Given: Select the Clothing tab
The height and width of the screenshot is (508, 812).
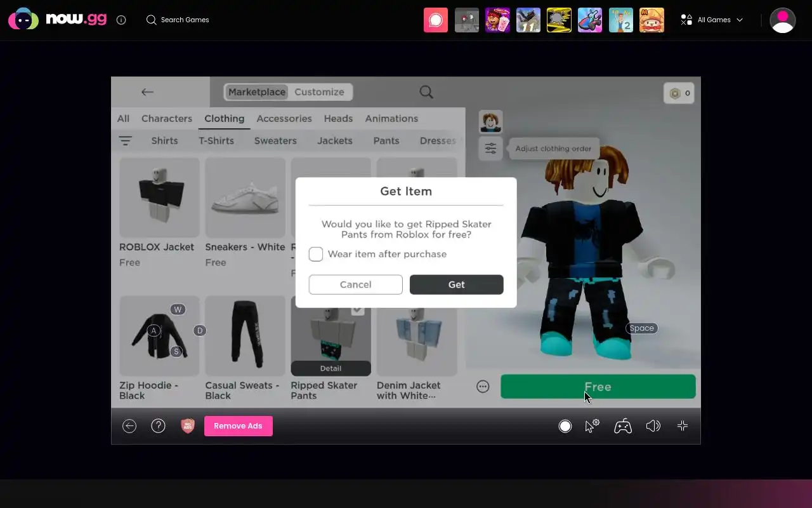Looking at the screenshot, I should [x=224, y=119].
